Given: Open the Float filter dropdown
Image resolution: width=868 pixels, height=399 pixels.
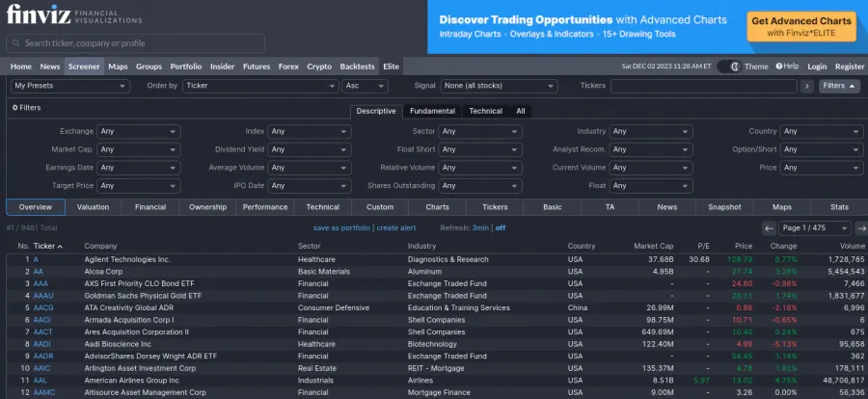Looking at the screenshot, I should 651,186.
